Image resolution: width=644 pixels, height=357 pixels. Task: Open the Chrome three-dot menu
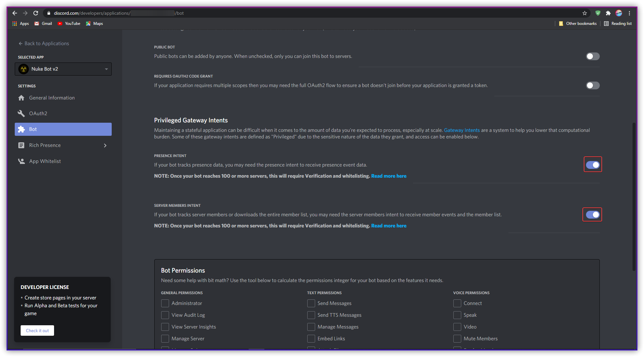[x=629, y=13]
